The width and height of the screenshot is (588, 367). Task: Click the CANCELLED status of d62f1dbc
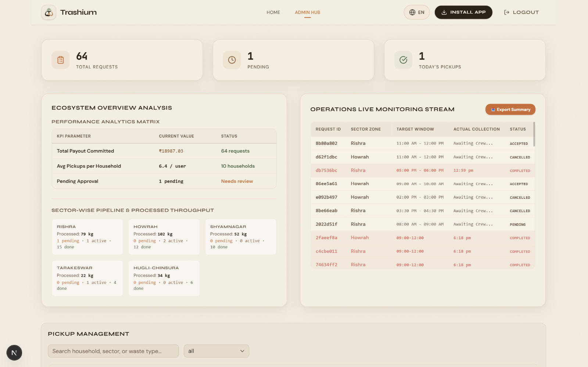point(520,157)
